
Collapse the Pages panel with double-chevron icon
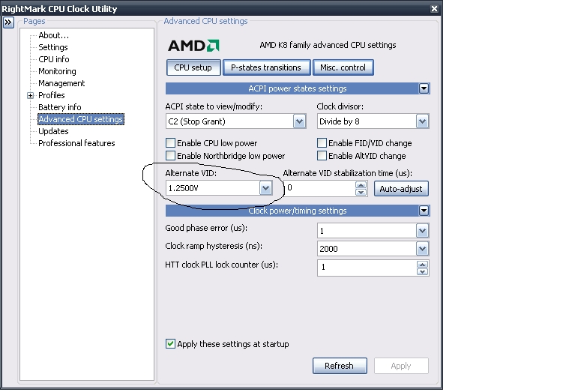[x=8, y=22]
